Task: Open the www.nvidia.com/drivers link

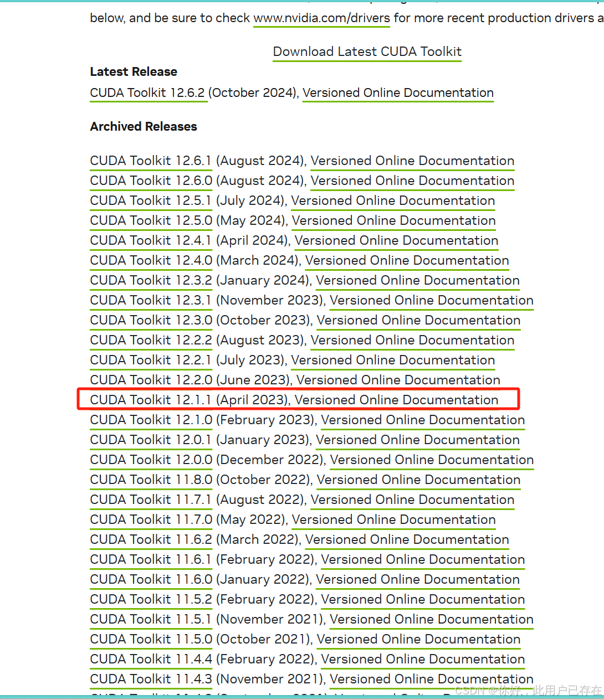Action: pyautogui.click(x=322, y=18)
